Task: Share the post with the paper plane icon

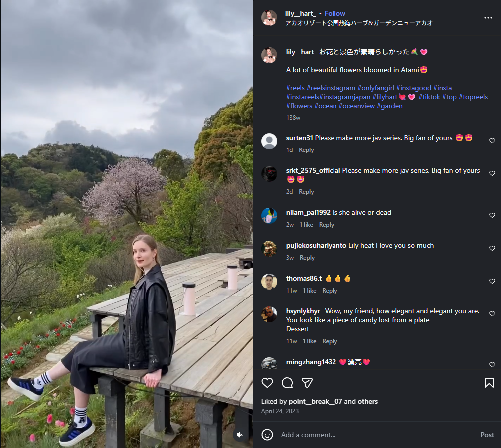Action: coord(307,383)
